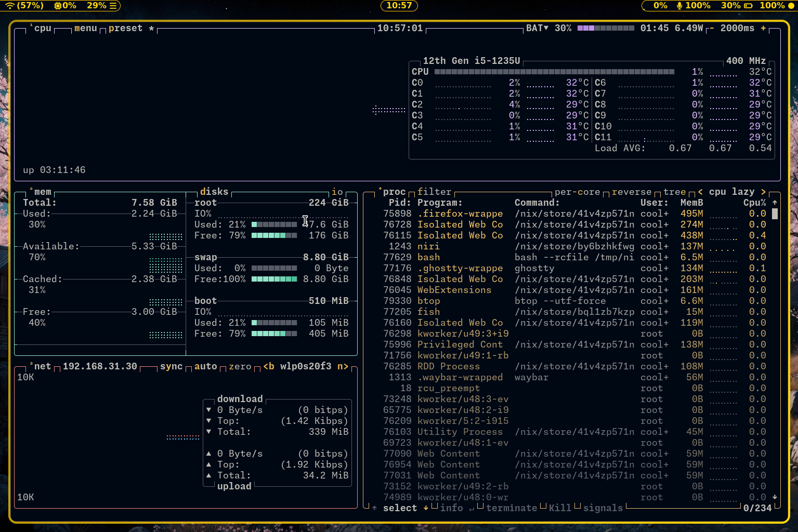Image resolution: width=798 pixels, height=532 pixels.
Task: Toggle the disks panel visibility
Action: 214,192
